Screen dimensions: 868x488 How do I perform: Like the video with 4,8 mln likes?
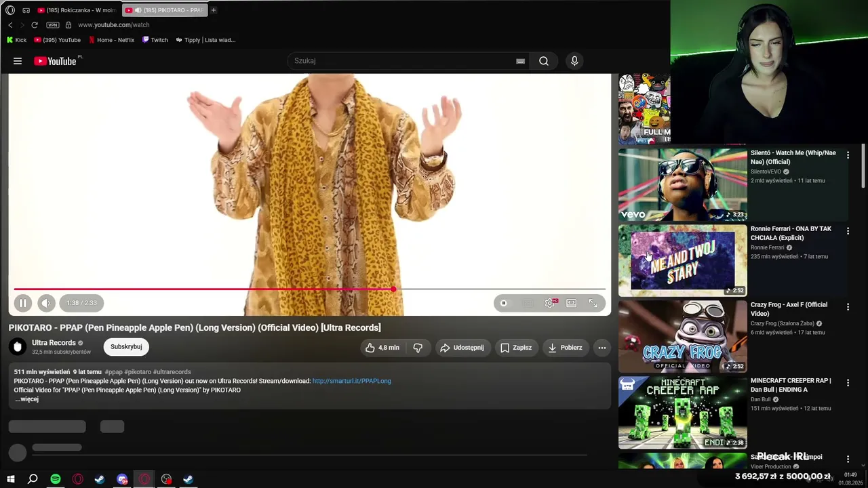click(382, 348)
